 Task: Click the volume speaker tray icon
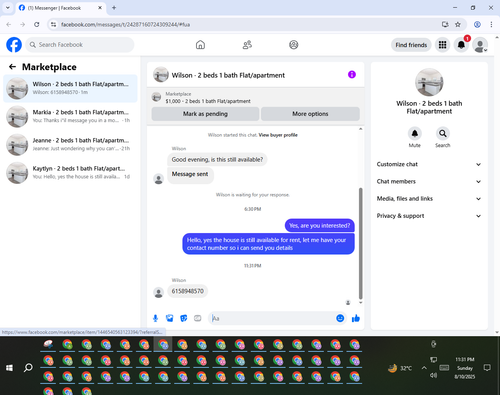[x=433, y=376]
